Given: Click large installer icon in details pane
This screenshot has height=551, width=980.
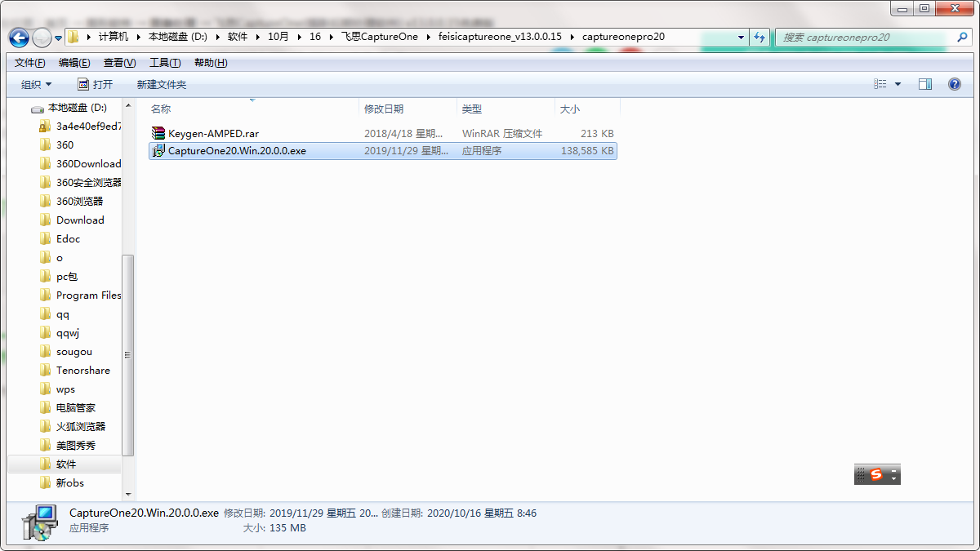Looking at the screenshot, I should pyautogui.click(x=38, y=522).
